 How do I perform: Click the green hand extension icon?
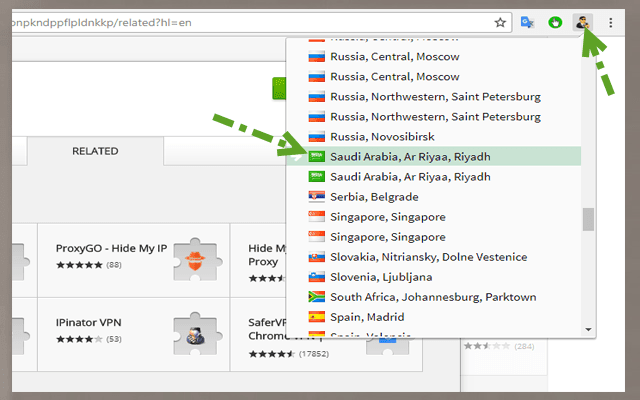(x=553, y=22)
